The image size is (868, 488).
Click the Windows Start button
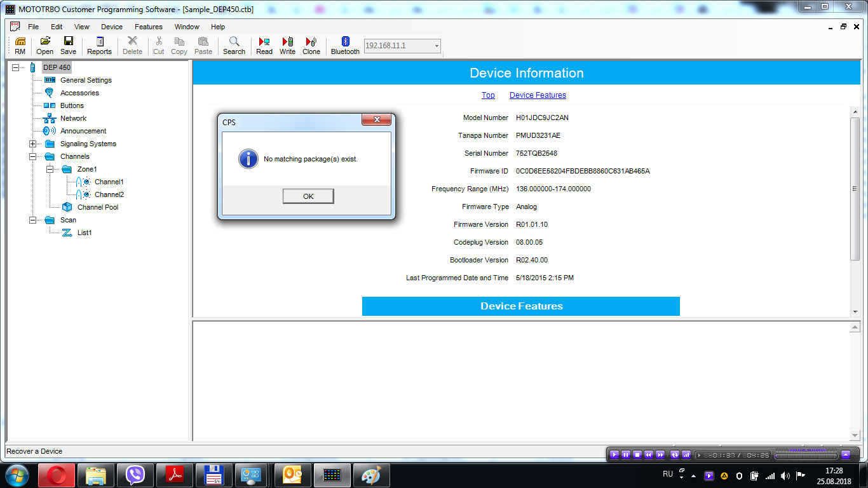pos(17,475)
